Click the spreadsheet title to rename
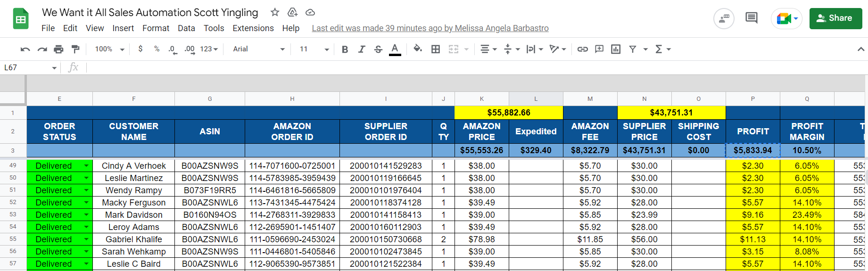Screen dimensions: 868x271 click(150, 12)
